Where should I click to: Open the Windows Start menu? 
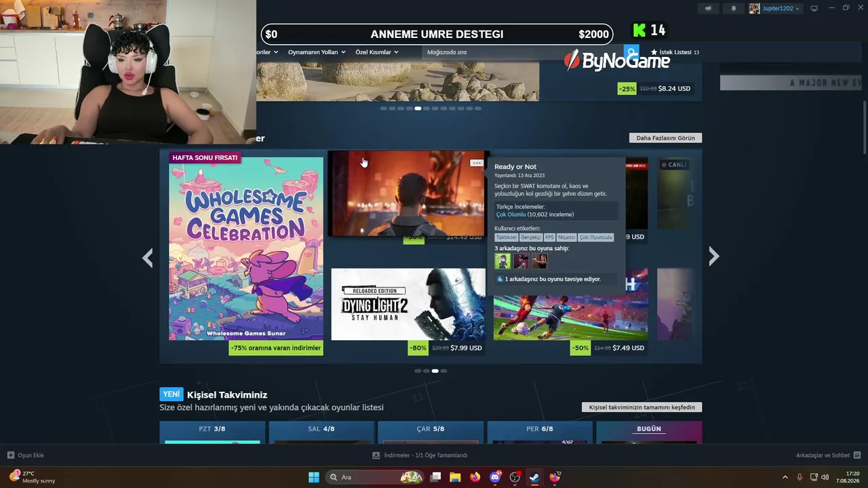click(314, 477)
